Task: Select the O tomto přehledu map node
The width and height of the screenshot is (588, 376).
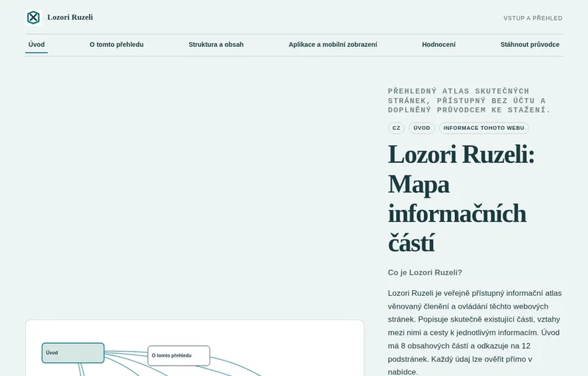Action: click(x=179, y=355)
